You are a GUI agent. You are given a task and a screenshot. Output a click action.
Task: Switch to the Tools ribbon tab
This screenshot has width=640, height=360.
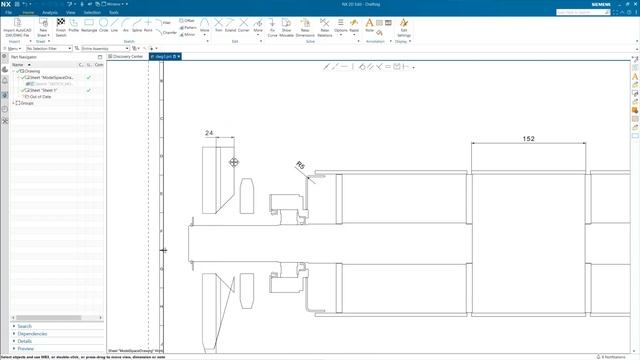point(113,13)
